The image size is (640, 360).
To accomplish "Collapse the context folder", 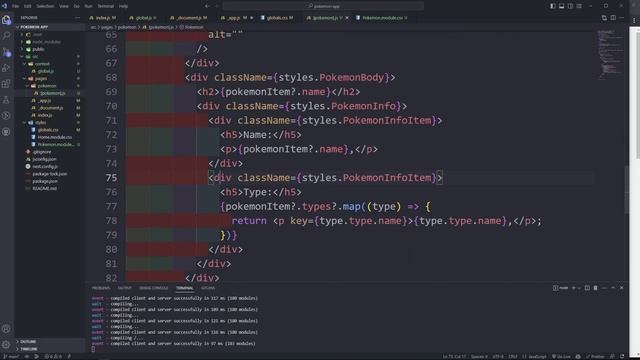I will [x=49, y=64].
